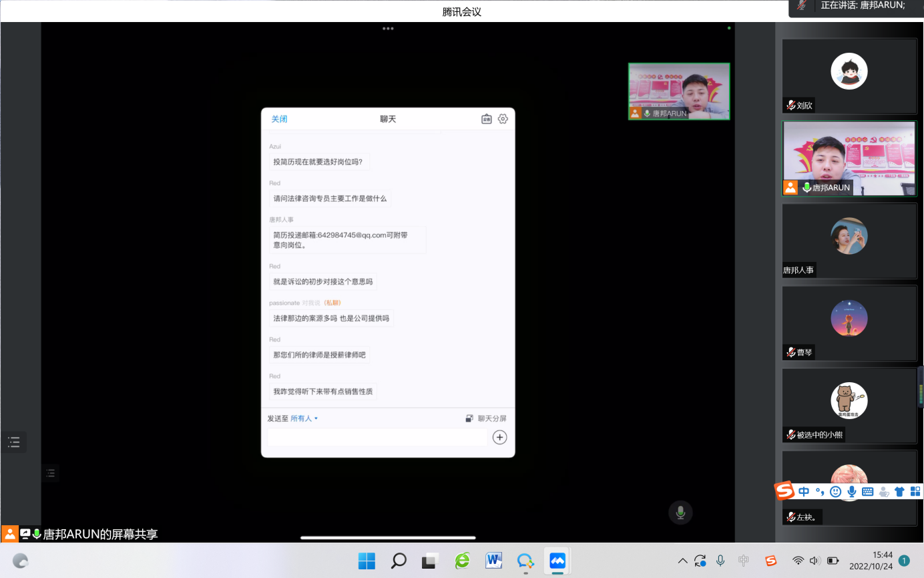Open the chat announcement icon
Image resolution: width=924 pixels, height=578 pixels.
point(487,119)
